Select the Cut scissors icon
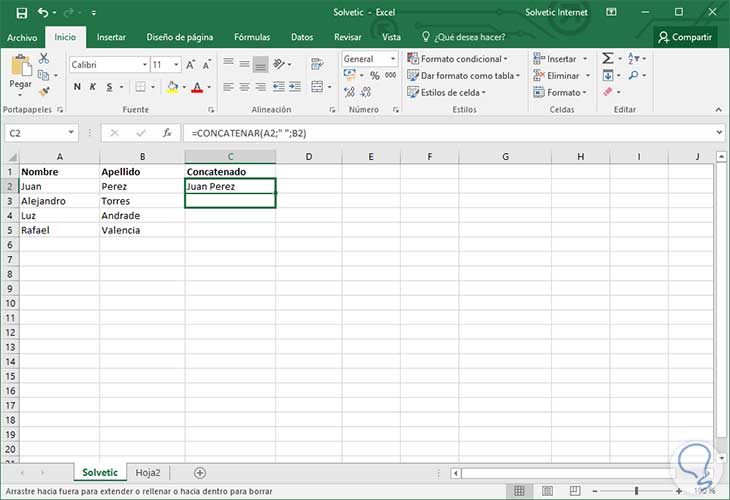Viewport: 730px width, 500px height. coord(44,58)
